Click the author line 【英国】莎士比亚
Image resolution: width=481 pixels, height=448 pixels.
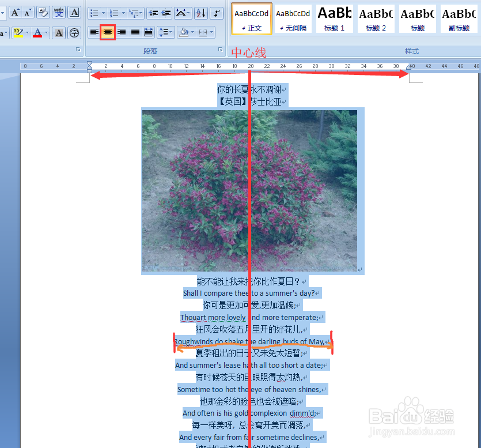[249, 101]
